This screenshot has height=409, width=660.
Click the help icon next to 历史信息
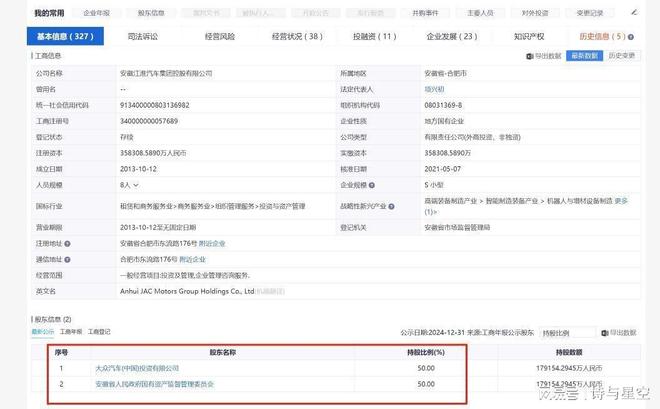(x=631, y=37)
